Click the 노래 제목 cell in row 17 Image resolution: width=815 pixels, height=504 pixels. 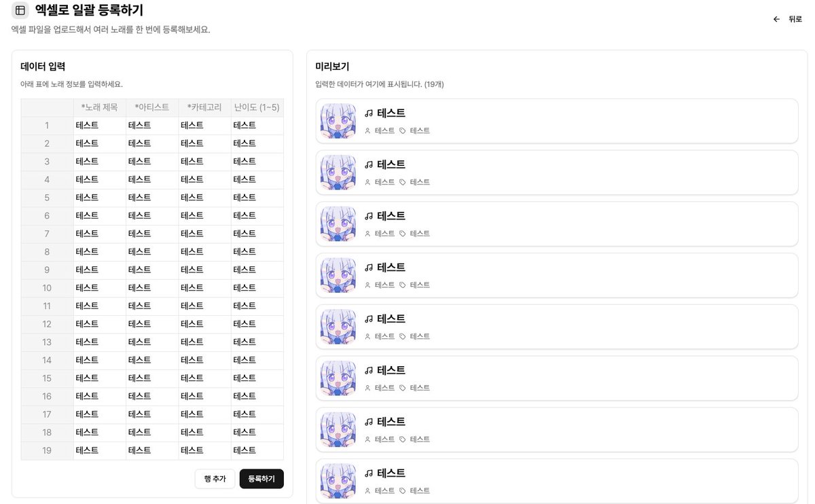click(x=100, y=414)
